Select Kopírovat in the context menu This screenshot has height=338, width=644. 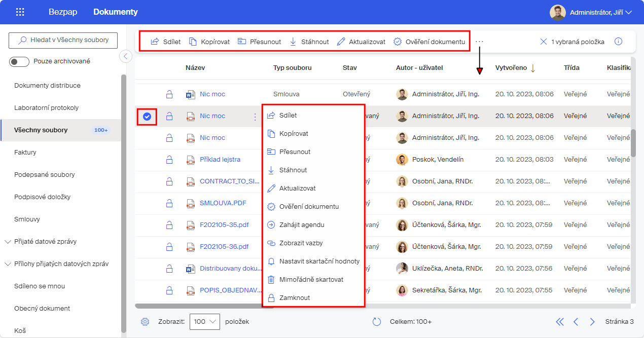(x=313, y=134)
